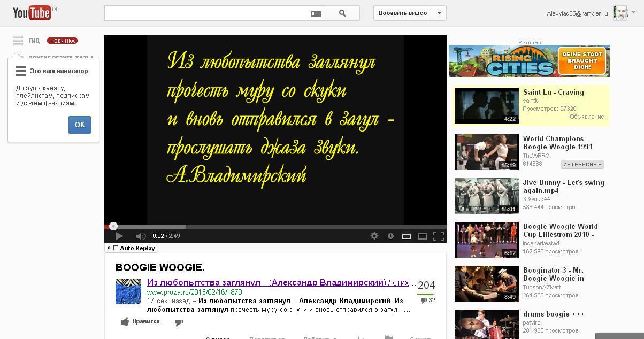Screen dimensions: 644x339
Task: Open the drums boogie video thumbnail
Action: [487, 324]
